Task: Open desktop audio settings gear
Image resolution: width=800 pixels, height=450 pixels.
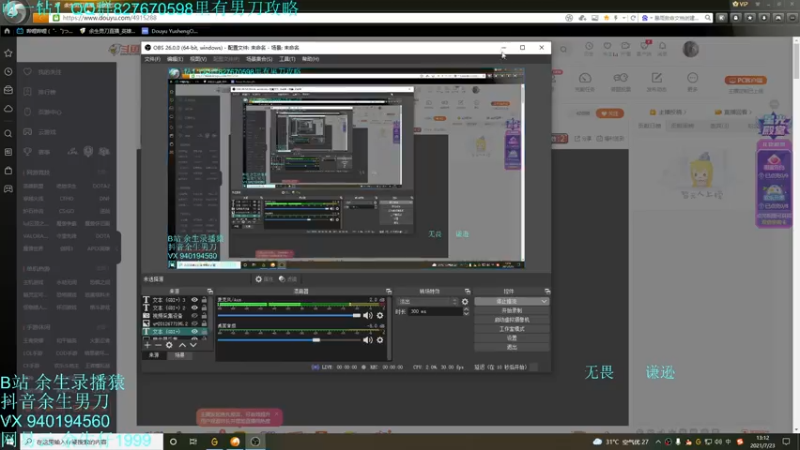Action: pyautogui.click(x=380, y=340)
